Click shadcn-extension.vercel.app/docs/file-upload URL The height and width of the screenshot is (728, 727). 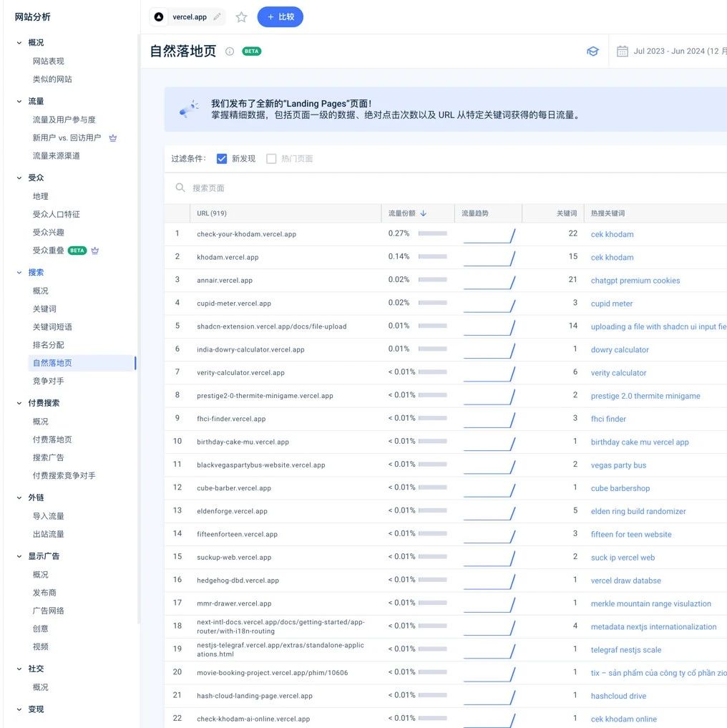tap(272, 327)
